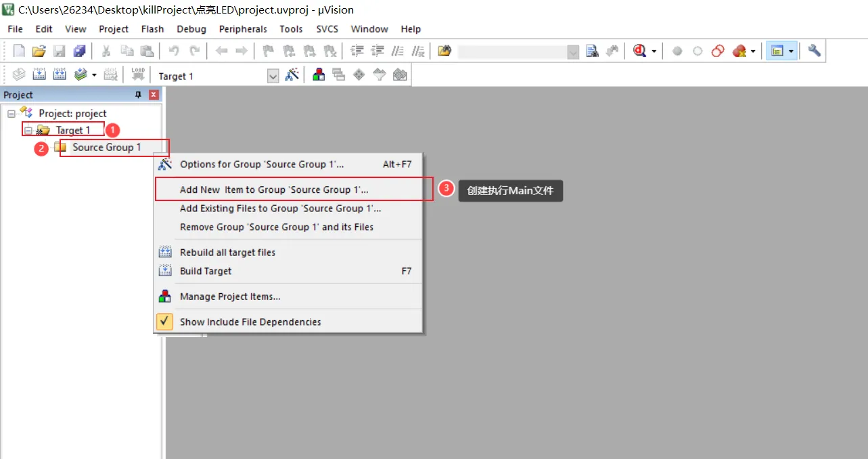This screenshot has height=459, width=868.
Task: Expand the debug session dropdown arrow
Action: coord(654,51)
